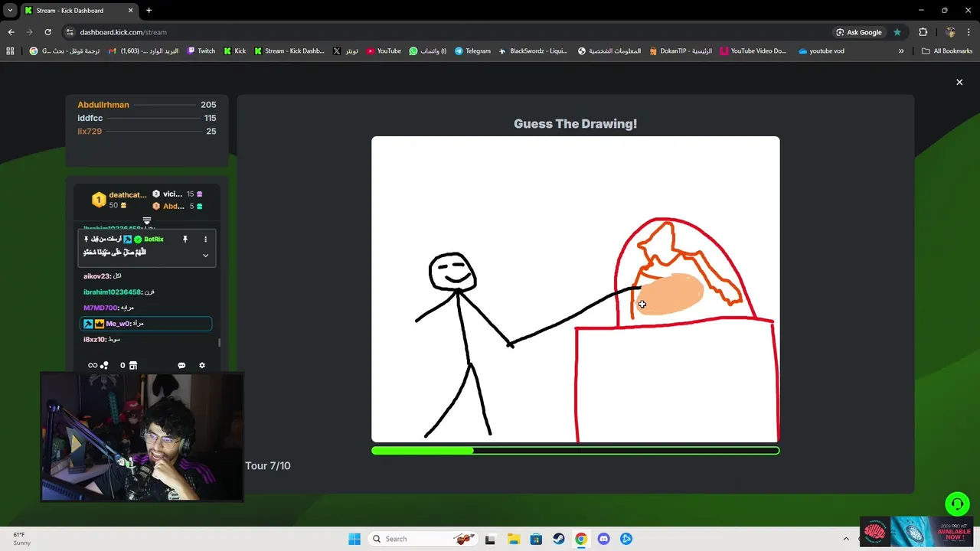Click the Guess The Drawing! heading

click(x=575, y=124)
